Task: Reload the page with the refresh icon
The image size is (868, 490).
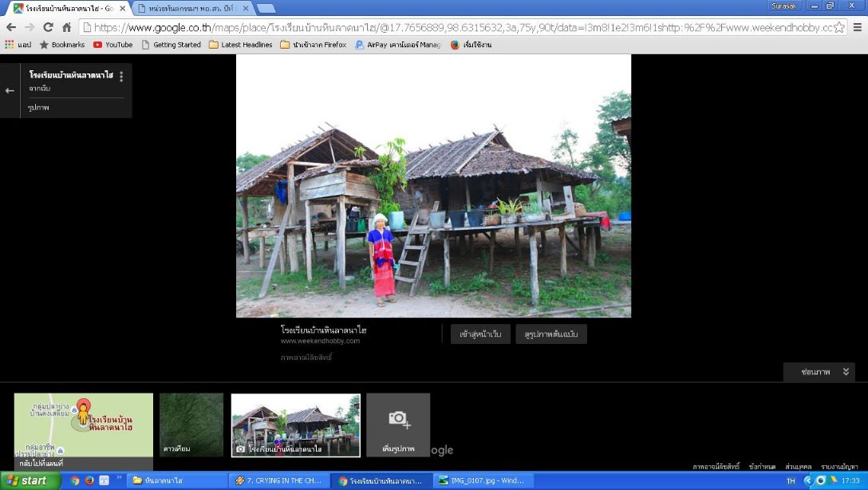Action: click(48, 27)
